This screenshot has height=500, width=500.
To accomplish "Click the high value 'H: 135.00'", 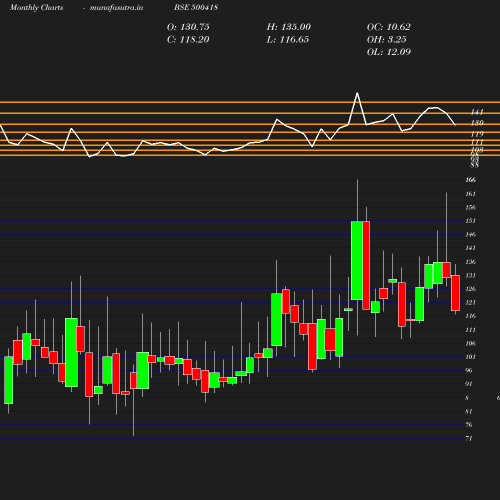I will pos(289,27).
